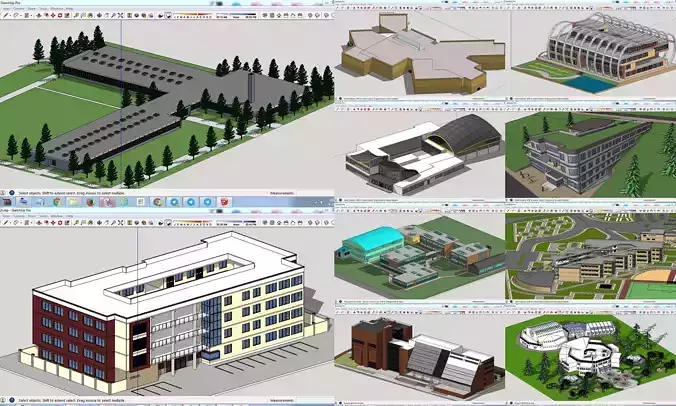Choose the Text tool in white office building window
The image size is (676, 406).
(x=83, y=222)
